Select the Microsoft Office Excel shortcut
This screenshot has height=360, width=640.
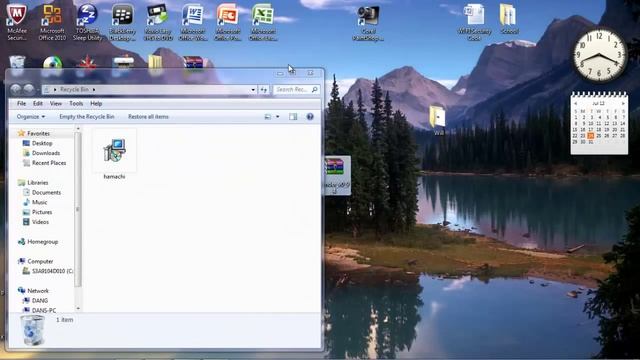(x=263, y=22)
